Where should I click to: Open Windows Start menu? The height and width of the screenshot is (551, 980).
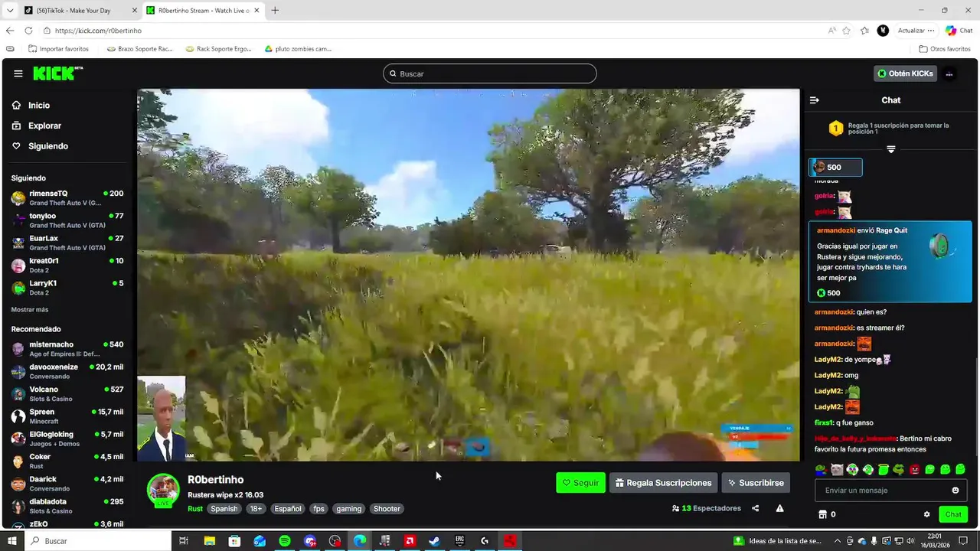pos(12,541)
